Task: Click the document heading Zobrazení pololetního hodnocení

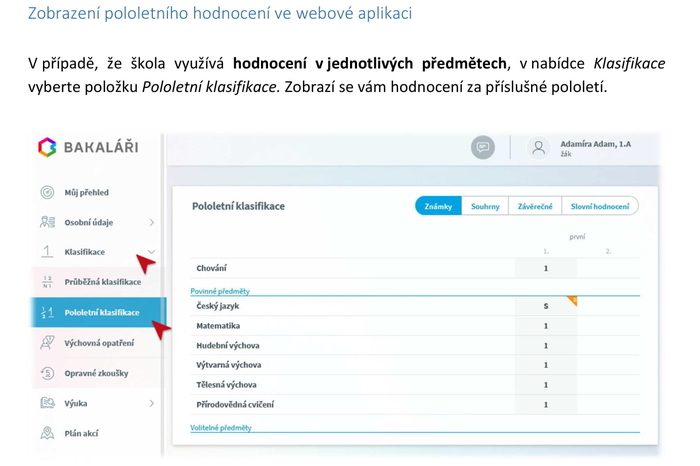Action: coord(220,13)
